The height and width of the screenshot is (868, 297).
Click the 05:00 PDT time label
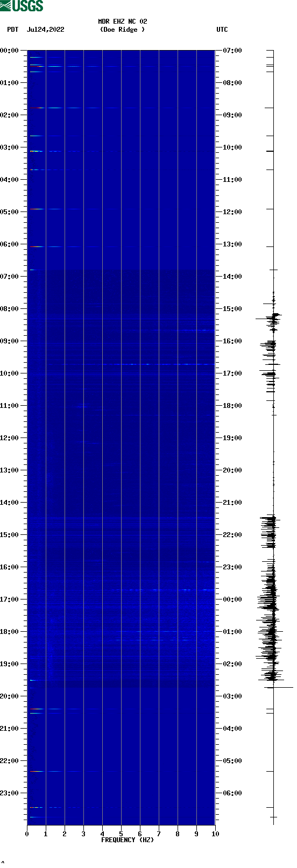[x=10, y=212]
